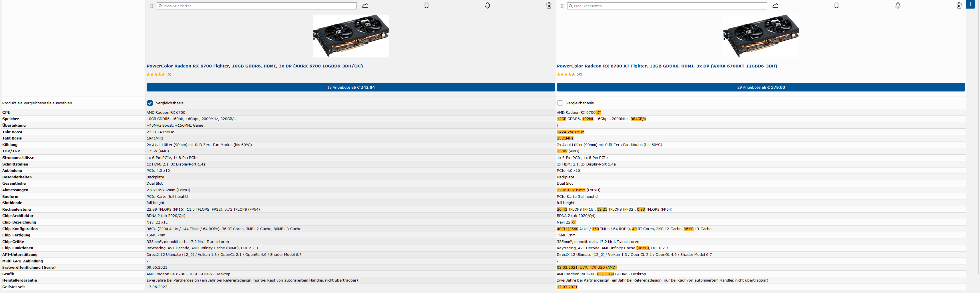Image resolution: width=980 pixels, height=293 pixels.
Task: Select the 'Übertaktung' row label
Action: click(14, 125)
